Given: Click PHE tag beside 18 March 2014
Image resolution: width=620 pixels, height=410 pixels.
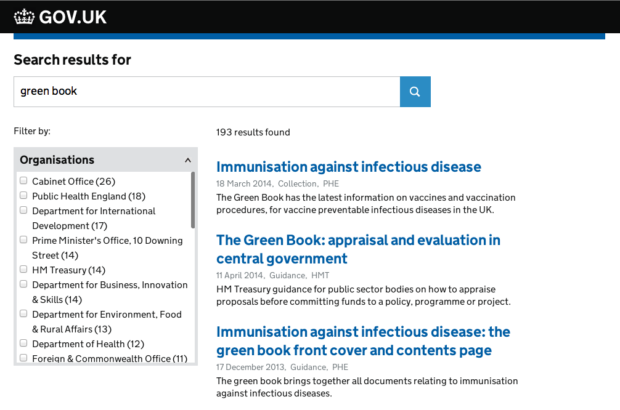Looking at the screenshot, I should click(x=331, y=184).
